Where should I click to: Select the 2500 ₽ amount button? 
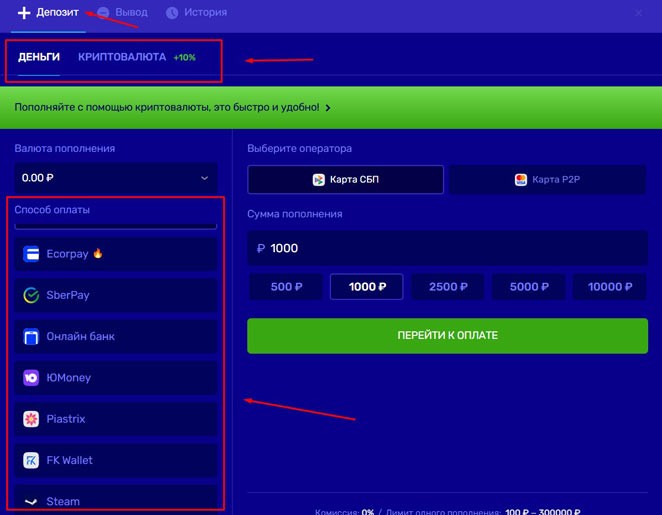point(448,287)
